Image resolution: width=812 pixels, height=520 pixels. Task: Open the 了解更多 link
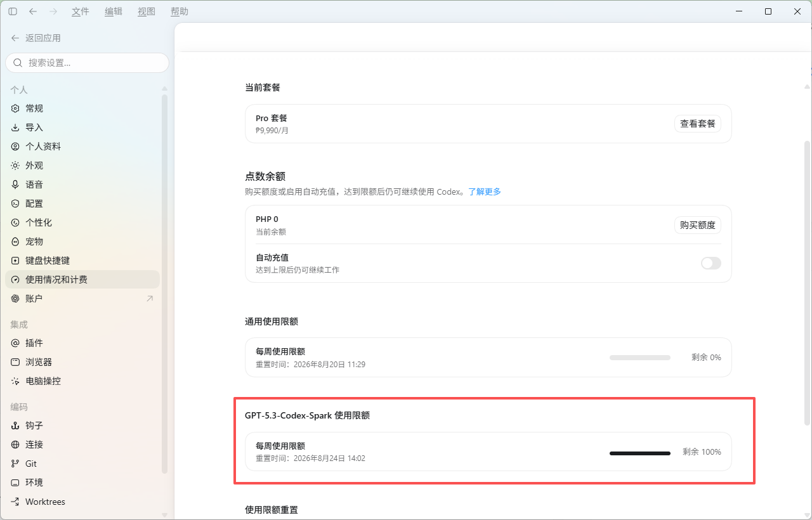[485, 192]
